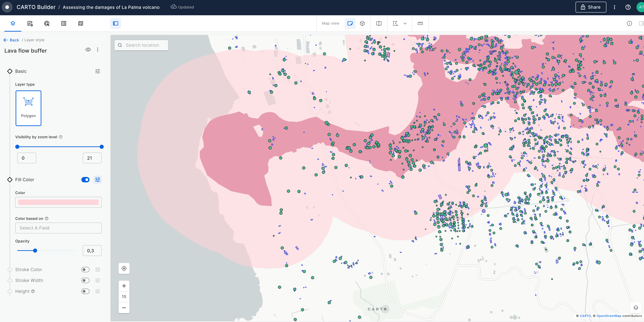
Task: Click the Share button
Action: tap(591, 7)
